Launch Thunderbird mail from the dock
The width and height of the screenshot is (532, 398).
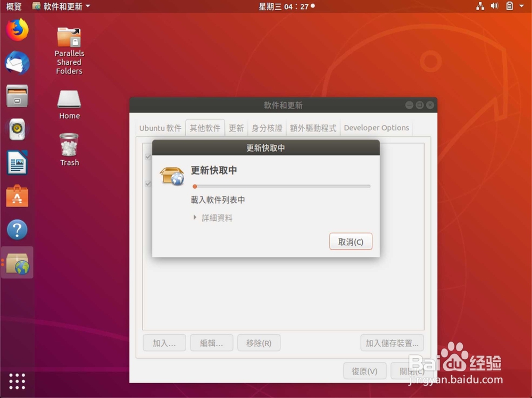coord(16,63)
